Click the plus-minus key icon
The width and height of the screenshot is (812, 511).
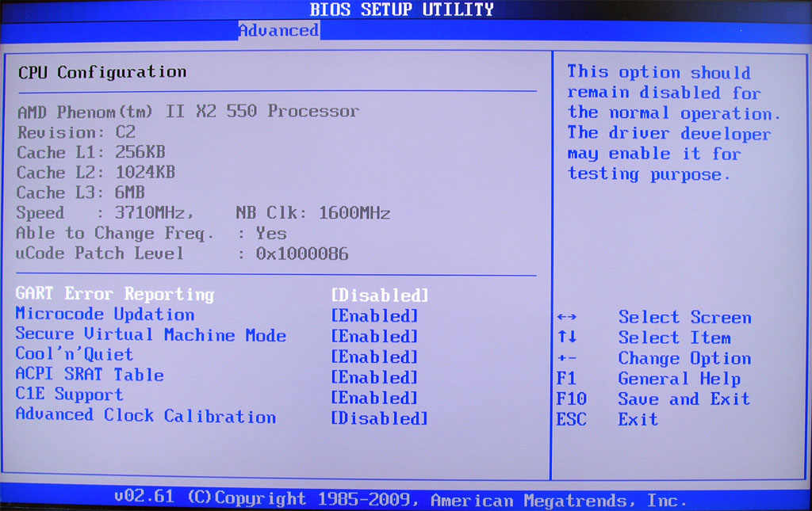pos(567,358)
